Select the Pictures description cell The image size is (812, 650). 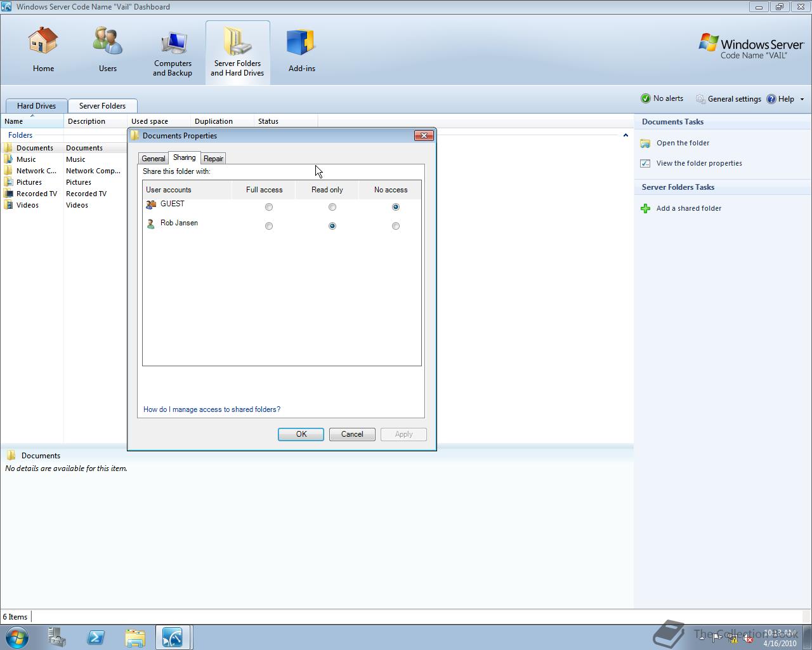click(79, 182)
